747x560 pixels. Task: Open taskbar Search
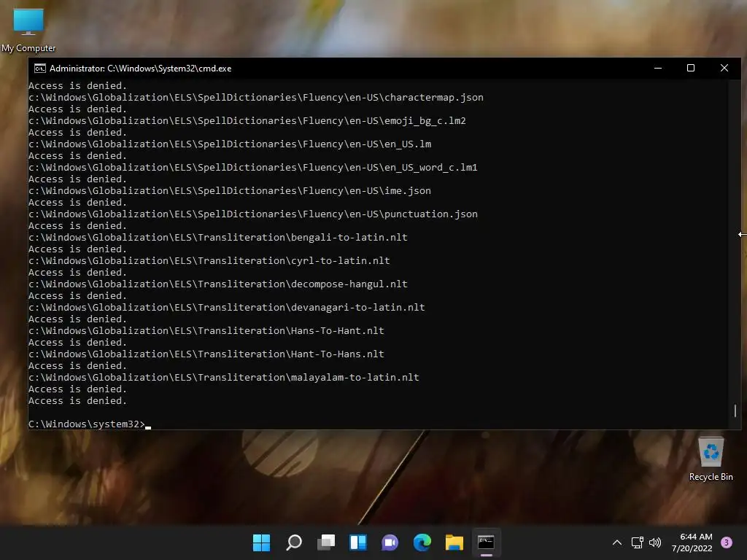click(x=293, y=542)
